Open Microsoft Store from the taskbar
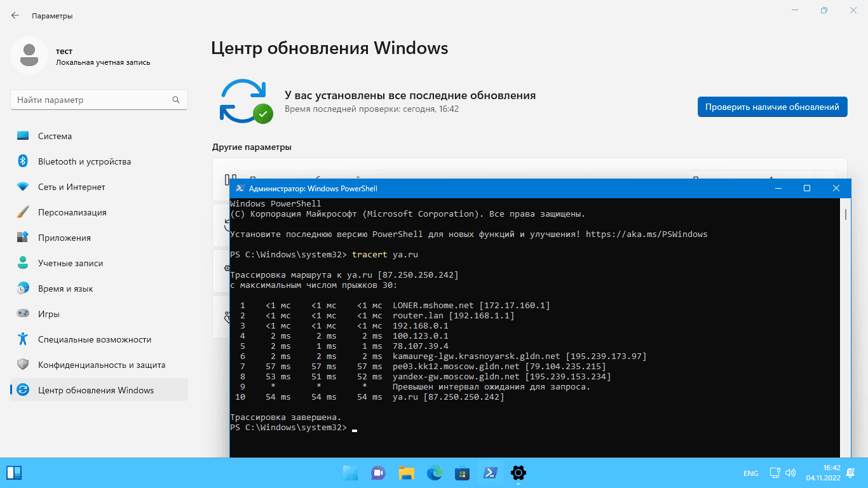The image size is (868, 488). coord(463,473)
